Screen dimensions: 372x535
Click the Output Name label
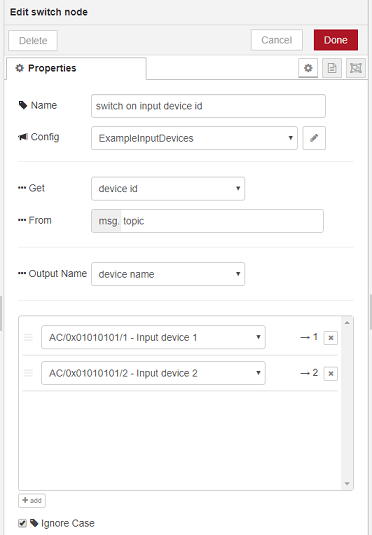pos(58,274)
